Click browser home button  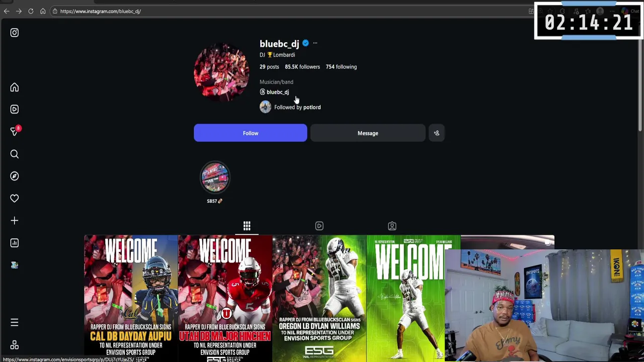tap(43, 11)
